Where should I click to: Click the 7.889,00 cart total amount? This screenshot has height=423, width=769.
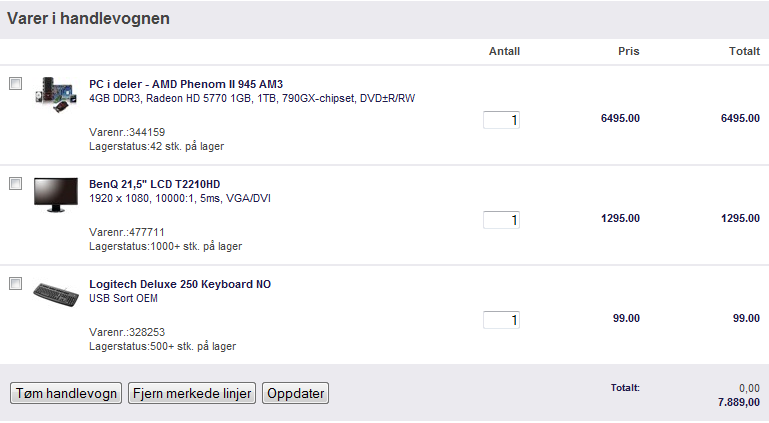click(x=739, y=402)
